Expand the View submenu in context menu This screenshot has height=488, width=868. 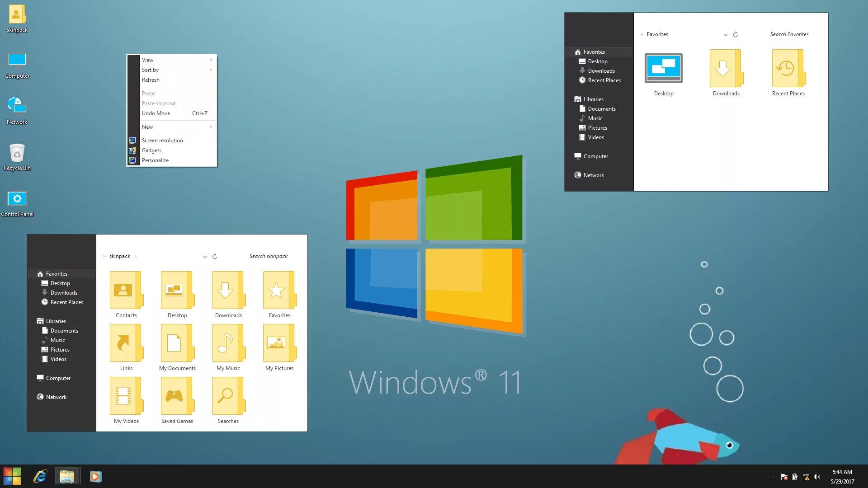173,60
